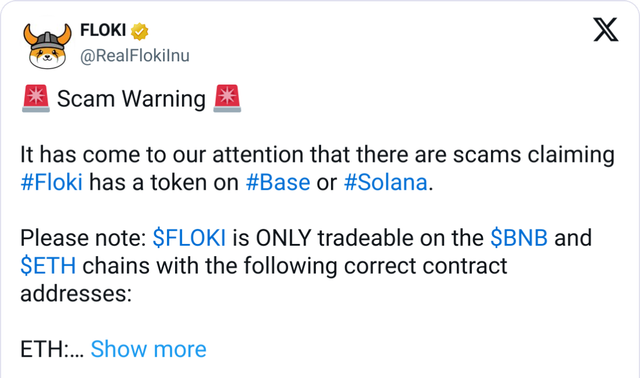Viewport: 640px width, 378px height.
Task: Click the word 'addresses:'
Action: click(76, 294)
